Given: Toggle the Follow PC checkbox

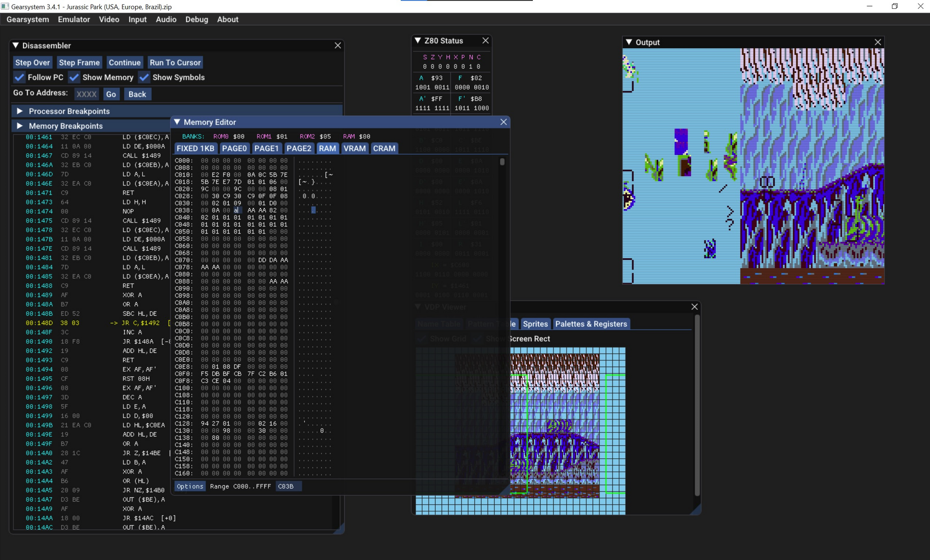Looking at the screenshot, I should (19, 77).
